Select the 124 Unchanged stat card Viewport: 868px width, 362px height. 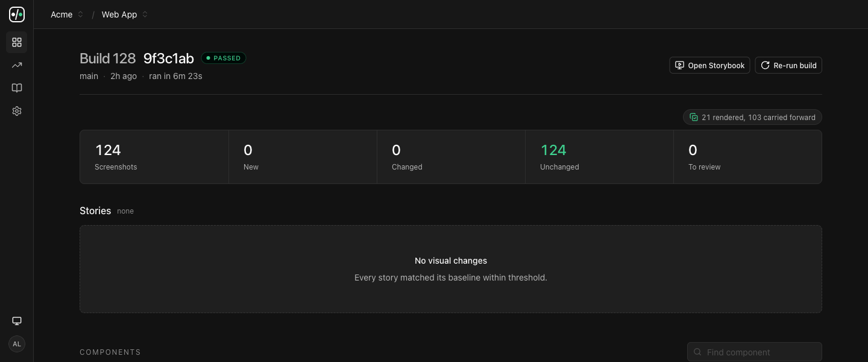pyautogui.click(x=599, y=157)
